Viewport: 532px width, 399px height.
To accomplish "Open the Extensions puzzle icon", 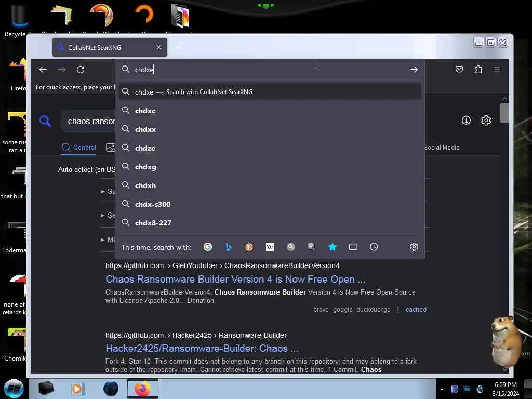I will 478,69.
